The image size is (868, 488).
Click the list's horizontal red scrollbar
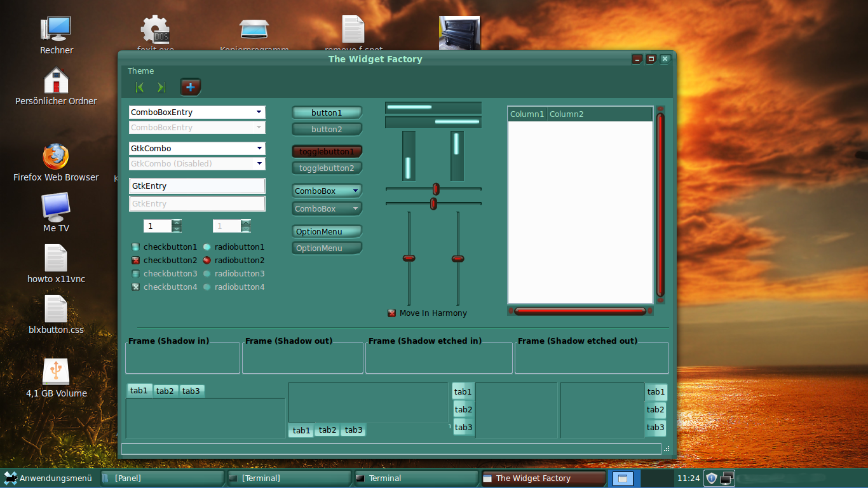pyautogui.click(x=580, y=311)
